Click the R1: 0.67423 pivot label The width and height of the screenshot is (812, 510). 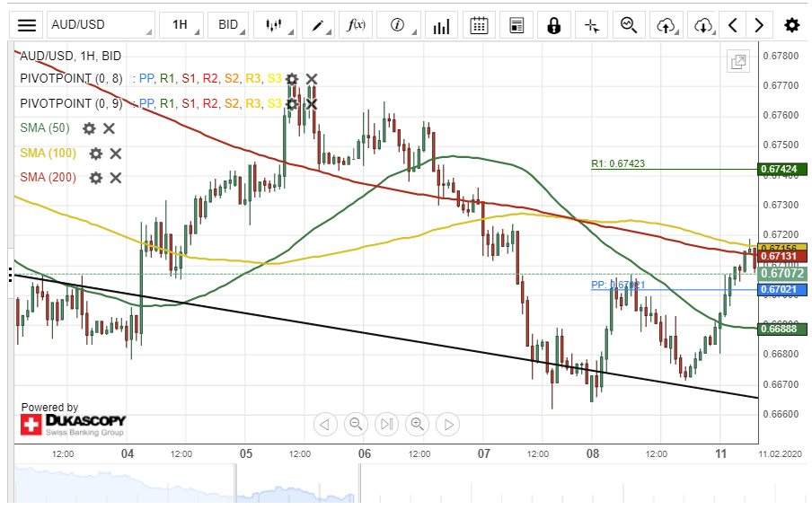coord(618,163)
